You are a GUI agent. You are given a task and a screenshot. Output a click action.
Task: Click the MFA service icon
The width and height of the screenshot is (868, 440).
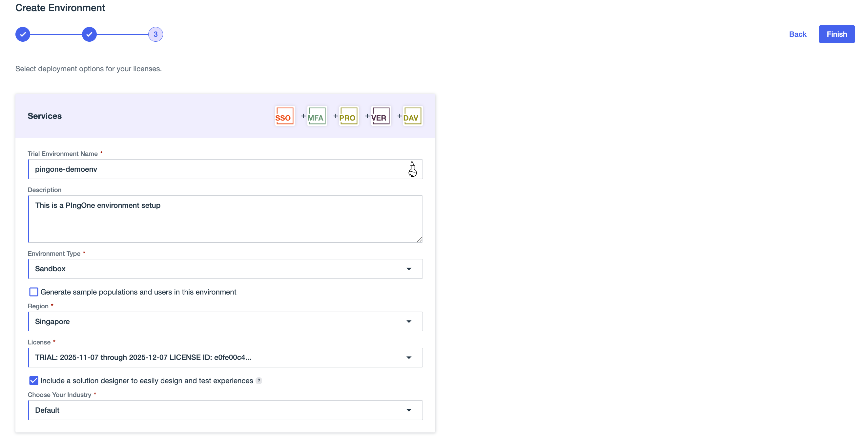click(317, 116)
